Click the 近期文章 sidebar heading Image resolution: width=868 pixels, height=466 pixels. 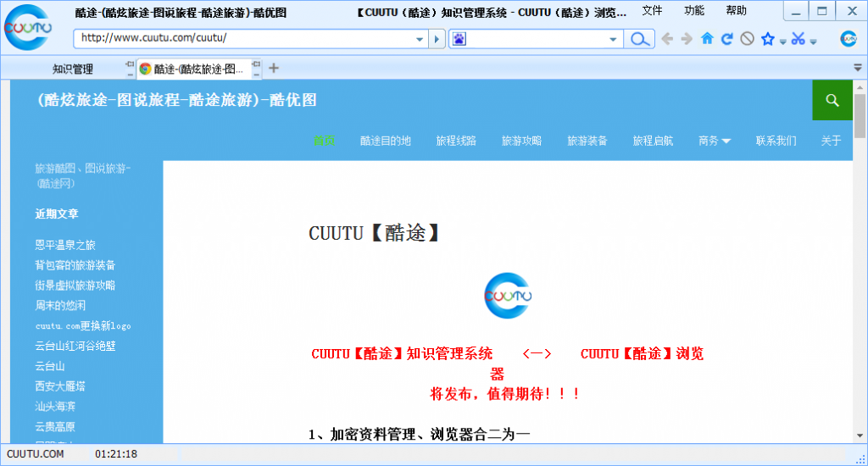click(57, 214)
